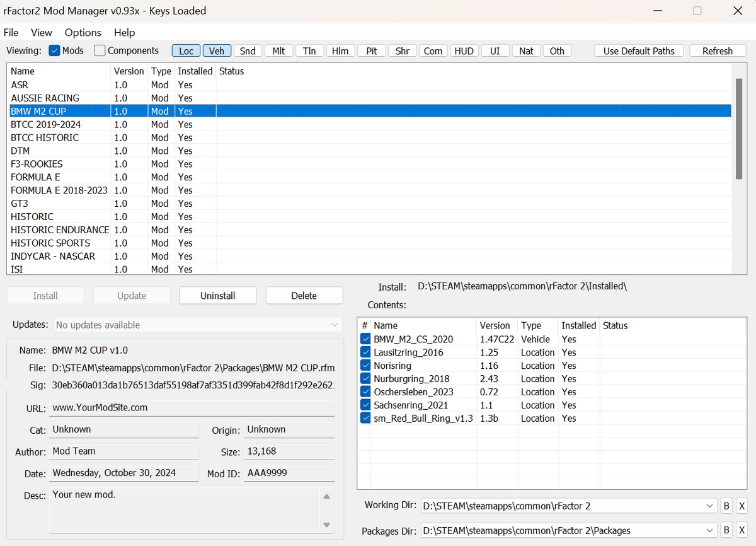The width and height of the screenshot is (756, 546).
Task: Select the GT3 mod row
Action: (x=369, y=204)
